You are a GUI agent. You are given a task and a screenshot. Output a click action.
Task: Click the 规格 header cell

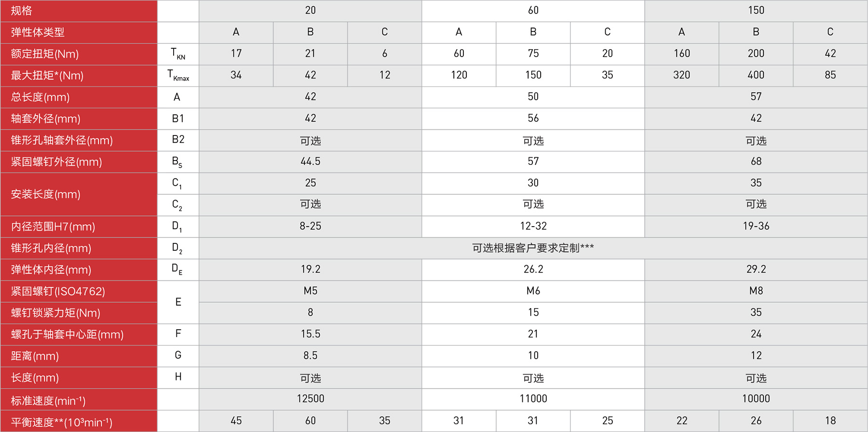click(79, 11)
